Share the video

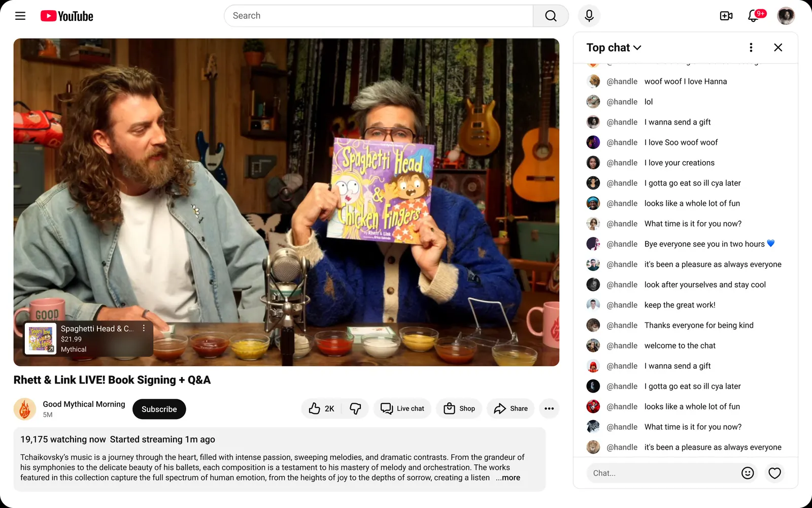click(x=511, y=408)
